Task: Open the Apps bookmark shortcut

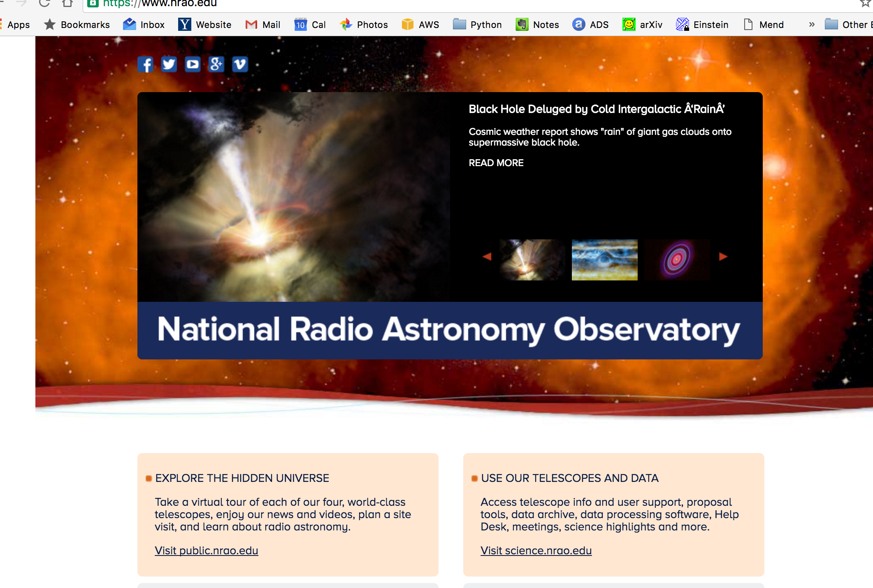Action: [x=15, y=25]
